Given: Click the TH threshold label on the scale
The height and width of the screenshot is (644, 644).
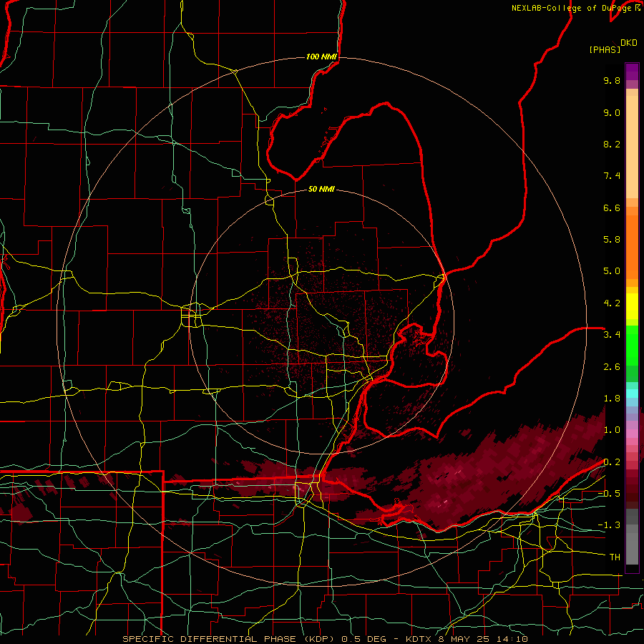Looking at the screenshot, I should pyautogui.click(x=615, y=557).
